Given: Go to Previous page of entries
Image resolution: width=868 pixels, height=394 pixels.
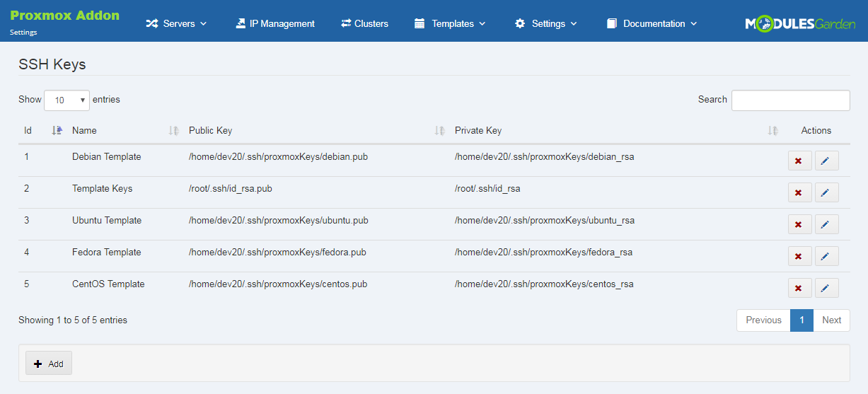Looking at the screenshot, I should (763, 320).
